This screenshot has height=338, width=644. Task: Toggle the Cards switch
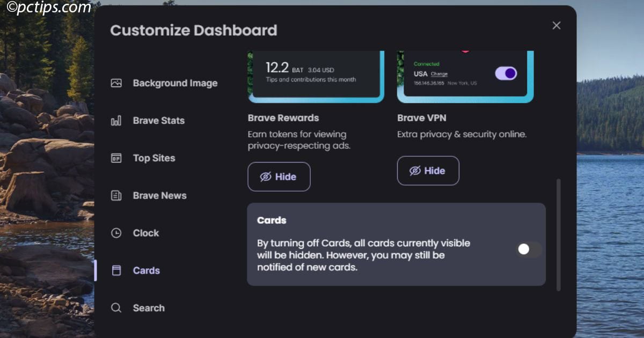tap(529, 249)
